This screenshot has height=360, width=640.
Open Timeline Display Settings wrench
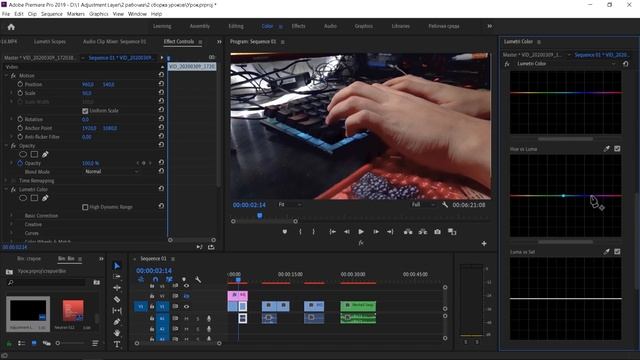click(x=198, y=280)
